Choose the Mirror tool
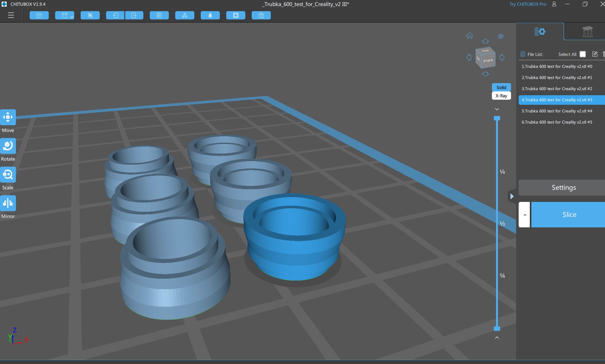This screenshot has width=605, height=364. coord(8,203)
